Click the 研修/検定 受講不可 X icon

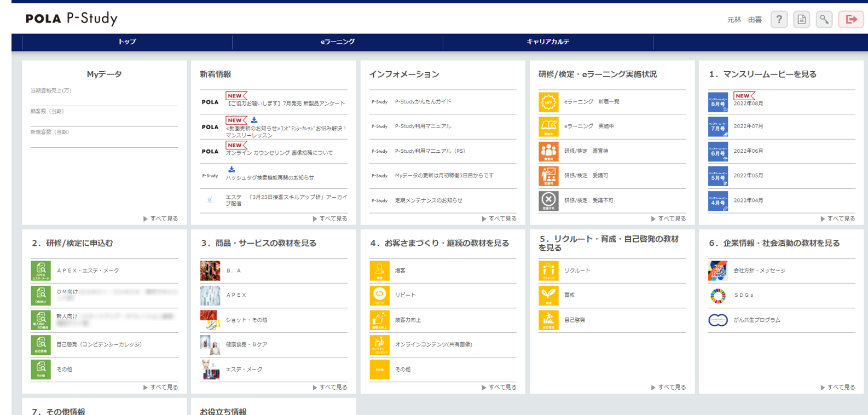pos(548,200)
